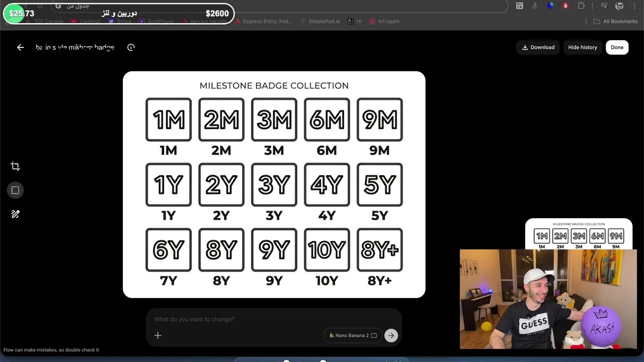Viewport: 644px width, 362px height.
Task: Open the browser extensions puzzle icon
Action: click(x=581, y=6)
